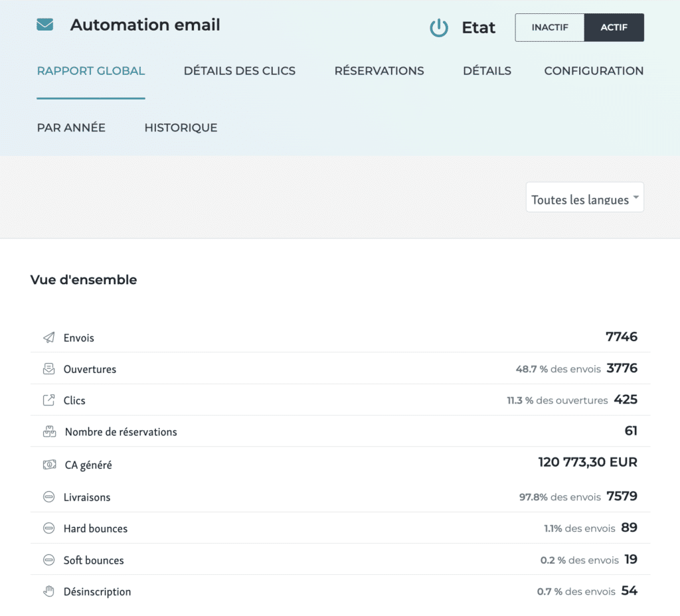Select the external link icon next to Clics
680x616 pixels.
[x=49, y=400]
